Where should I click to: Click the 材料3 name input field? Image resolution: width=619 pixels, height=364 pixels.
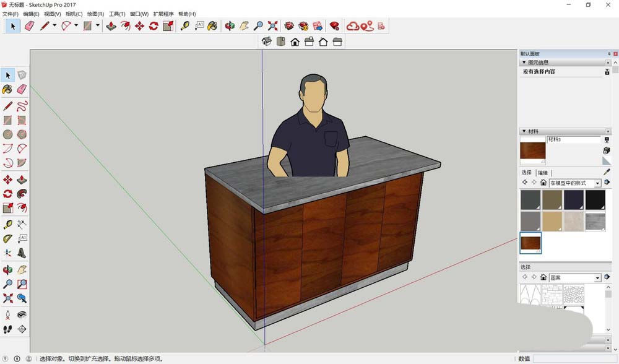tap(573, 140)
